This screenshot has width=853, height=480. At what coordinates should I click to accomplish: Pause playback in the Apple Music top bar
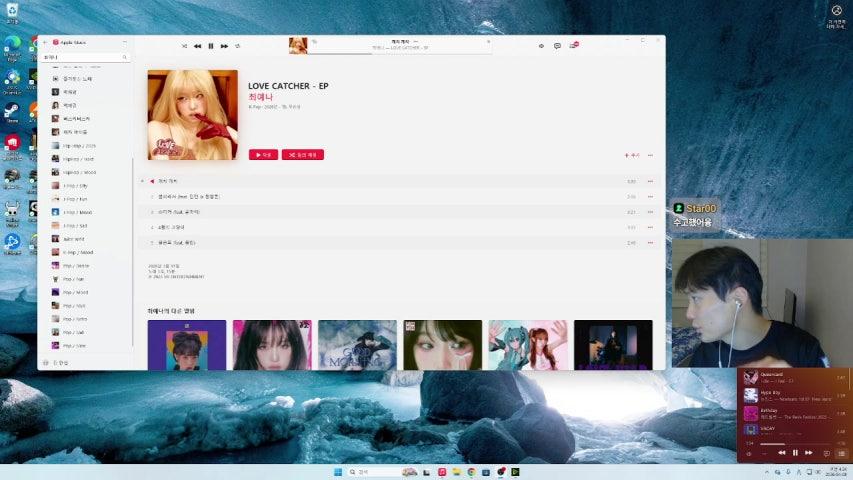tap(211, 46)
